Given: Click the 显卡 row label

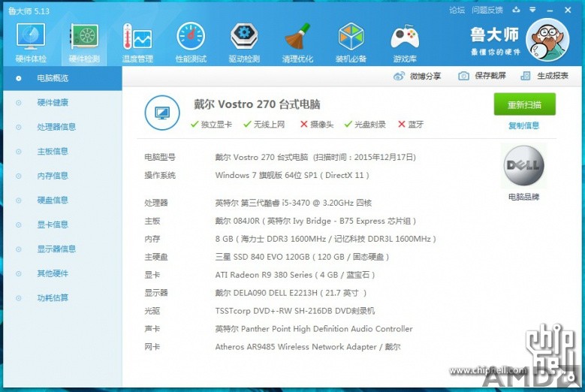Looking at the screenshot, I should tap(152, 276).
